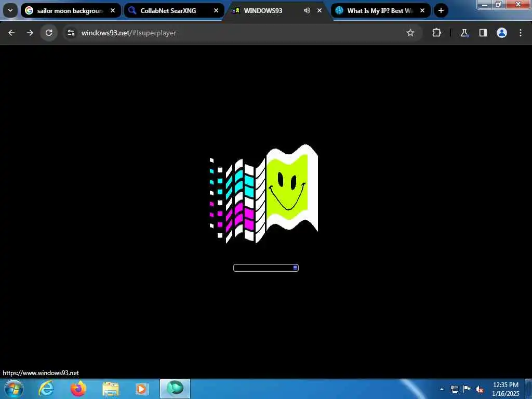
Task: Switch to CollabNet SearXNG tab
Action: coord(174,10)
